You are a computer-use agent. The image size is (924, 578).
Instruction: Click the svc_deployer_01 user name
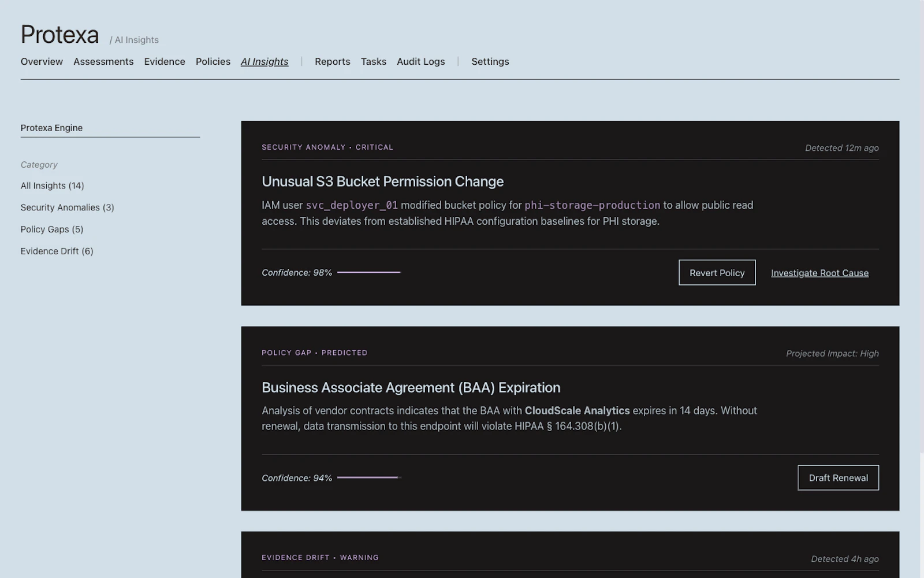[x=352, y=205]
